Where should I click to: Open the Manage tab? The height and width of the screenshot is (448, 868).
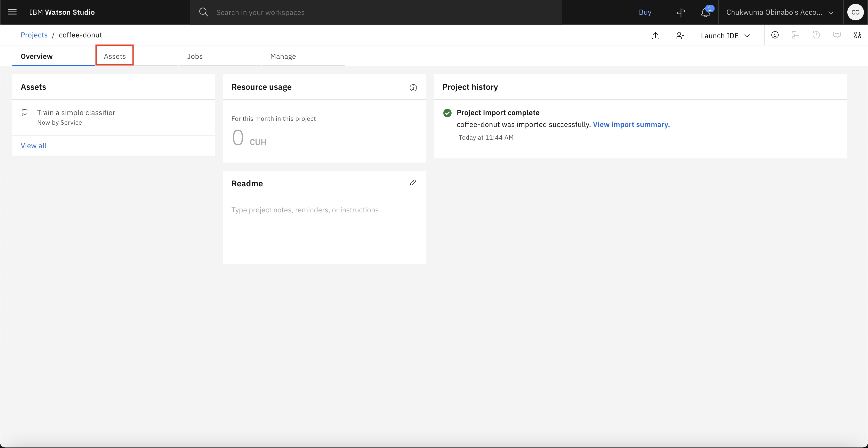[x=283, y=56]
